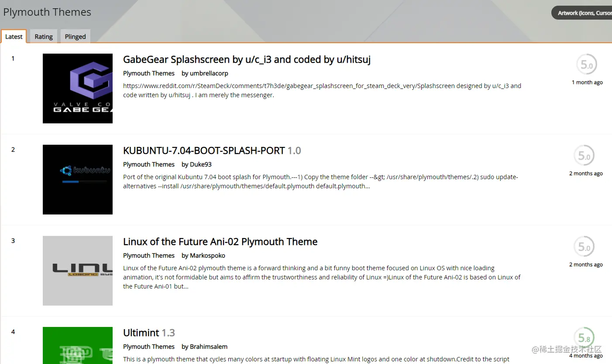
Task: Click '2 months ago' beside KUBUNTU entry
Action: 586,173
